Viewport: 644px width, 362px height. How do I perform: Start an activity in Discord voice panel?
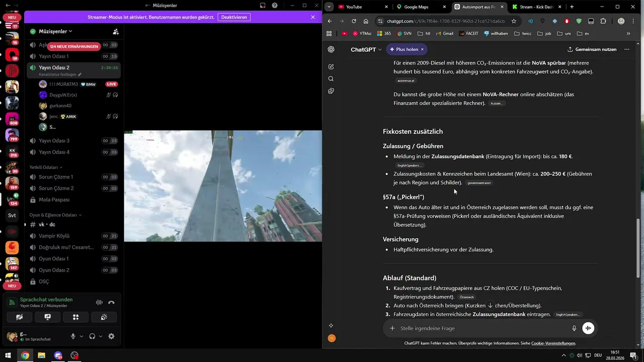click(75, 317)
